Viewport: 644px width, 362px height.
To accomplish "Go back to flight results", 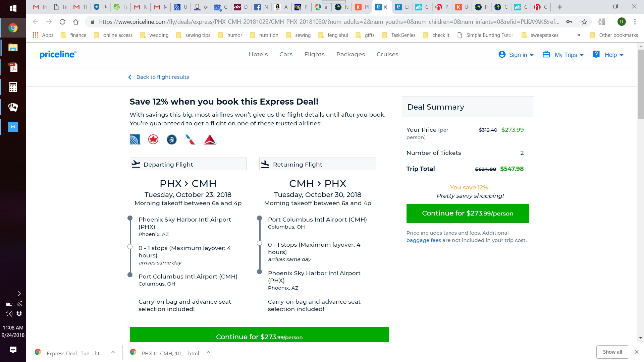I will [159, 77].
